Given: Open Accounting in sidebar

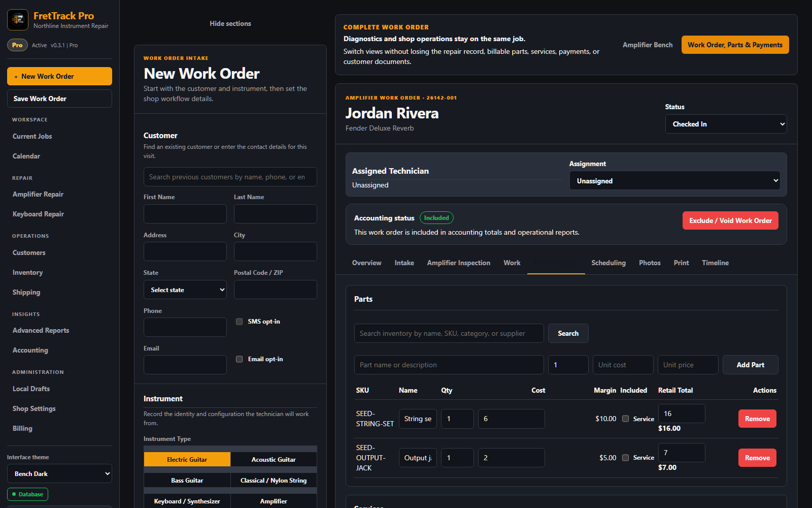Looking at the screenshot, I should tap(30, 350).
